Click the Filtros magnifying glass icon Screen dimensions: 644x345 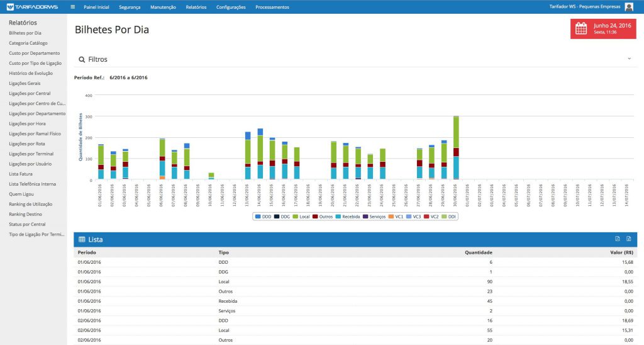[x=82, y=59]
